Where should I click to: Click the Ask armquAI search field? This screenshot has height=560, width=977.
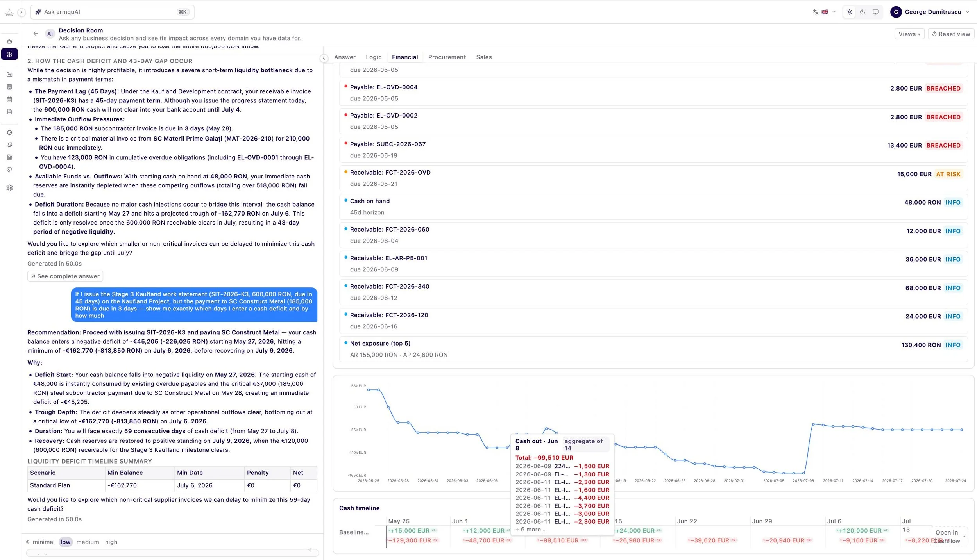pyautogui.click(x=112, y=12)
